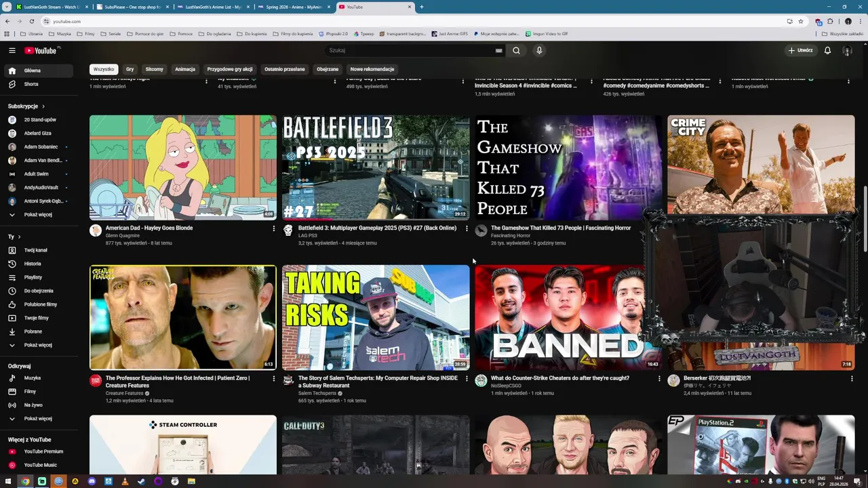The image size is (868, 488).
Task: Open Creature Features channel link
Action: click(x=124, y=393)
